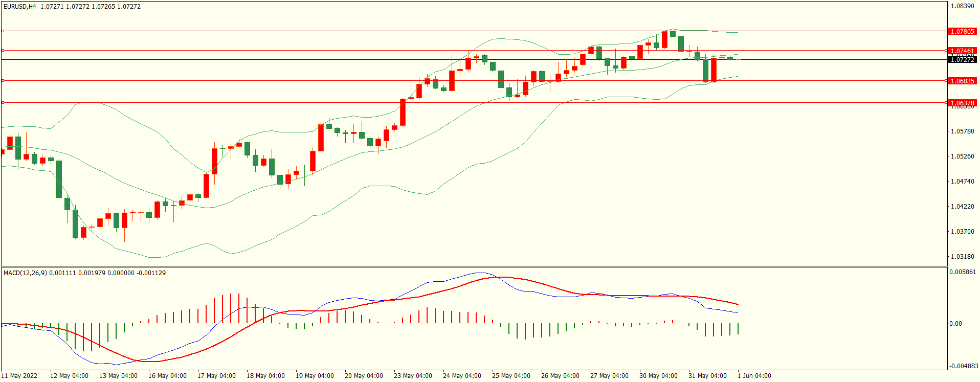980x382 pixels.
Task: Click the 19 May 04:00 time label
Action: [315, 376]
